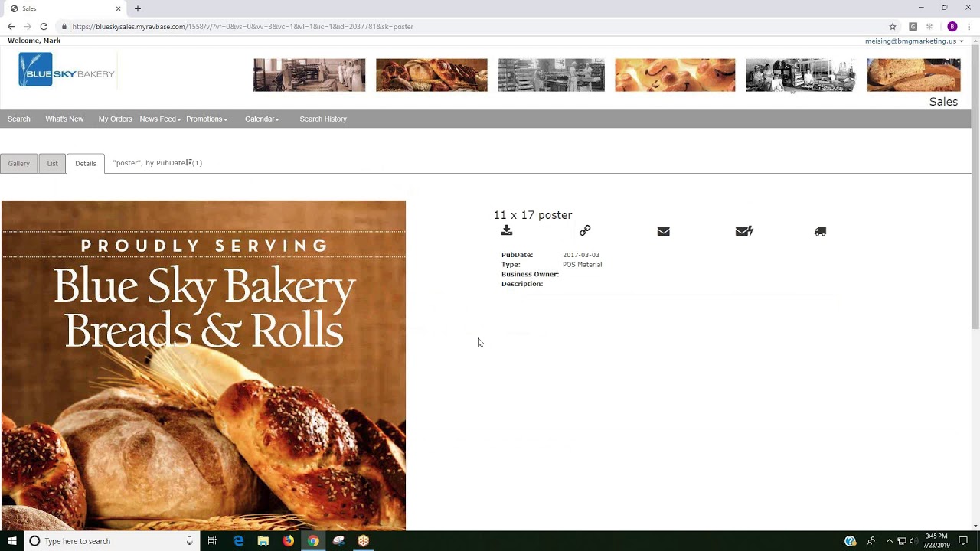Order shipment using the truck icon
Image resolution: width=980 pixels, height=551 pixels.
[x=820, y=231]
